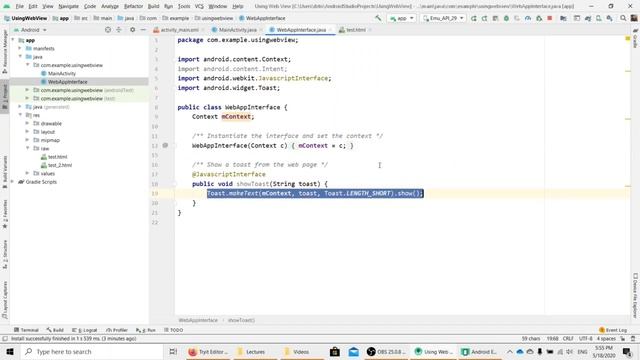Viewport: 640px width, 360px height.
Task: Click the Attach Debugger to Android Process icon
Action: [539, 18]
